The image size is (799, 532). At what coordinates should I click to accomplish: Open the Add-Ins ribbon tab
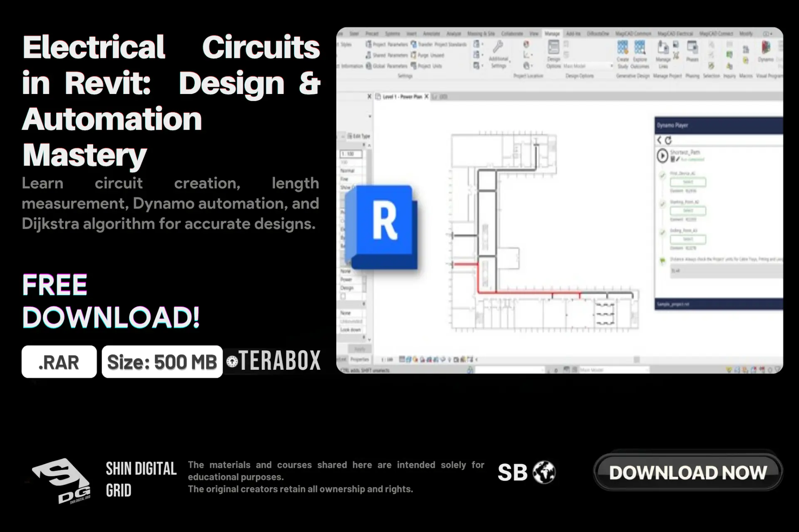click(573, 34)
